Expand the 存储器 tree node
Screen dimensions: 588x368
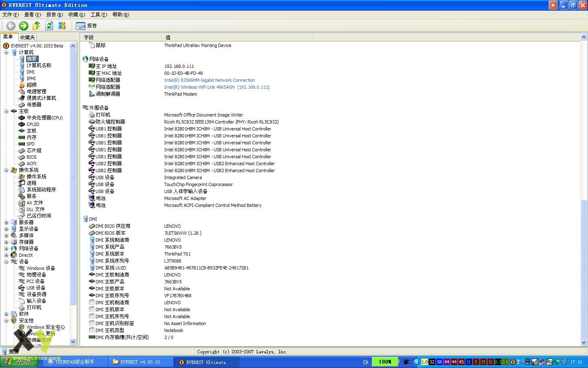point(7,242)
